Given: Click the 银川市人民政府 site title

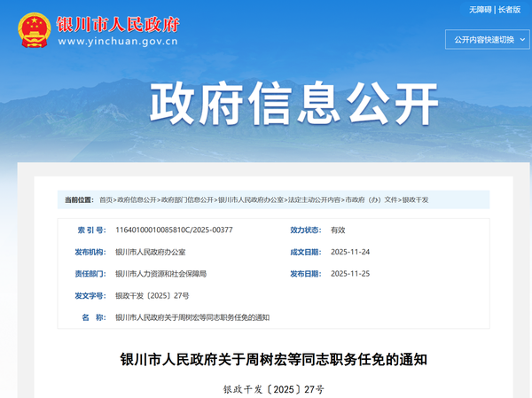Looking at the screenshot, I should (x=119, y=21).
